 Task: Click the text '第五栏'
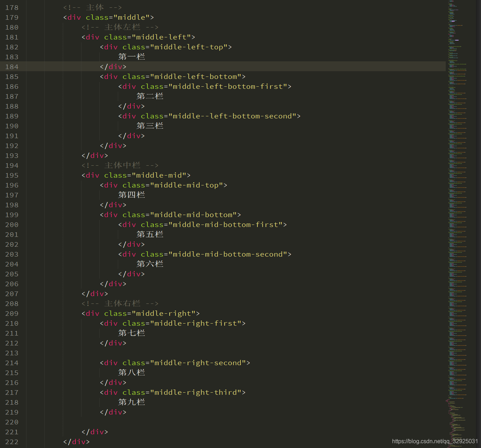[x=150, y=234]
